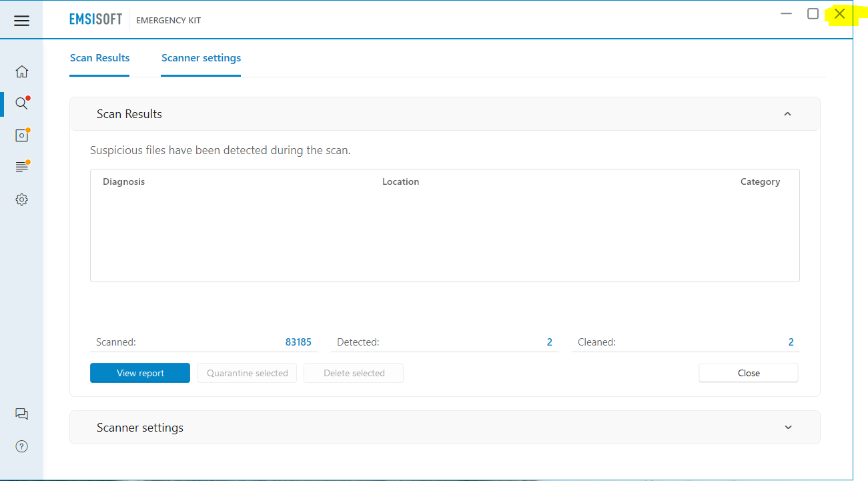This screenshot has height=481, width=868.
Task: Go to the Home overview icon
Action: click(21, 71)
